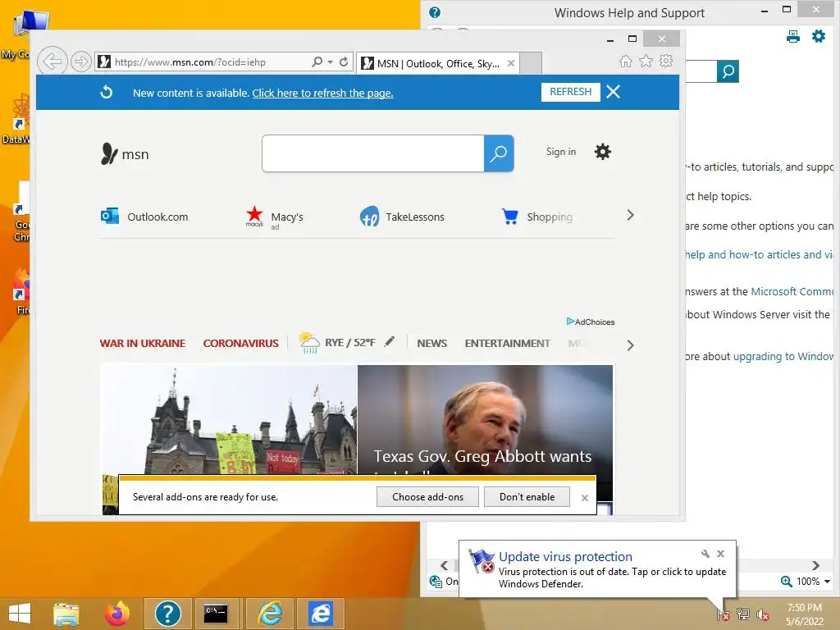Open IE Favorites star

coord(646,61)
